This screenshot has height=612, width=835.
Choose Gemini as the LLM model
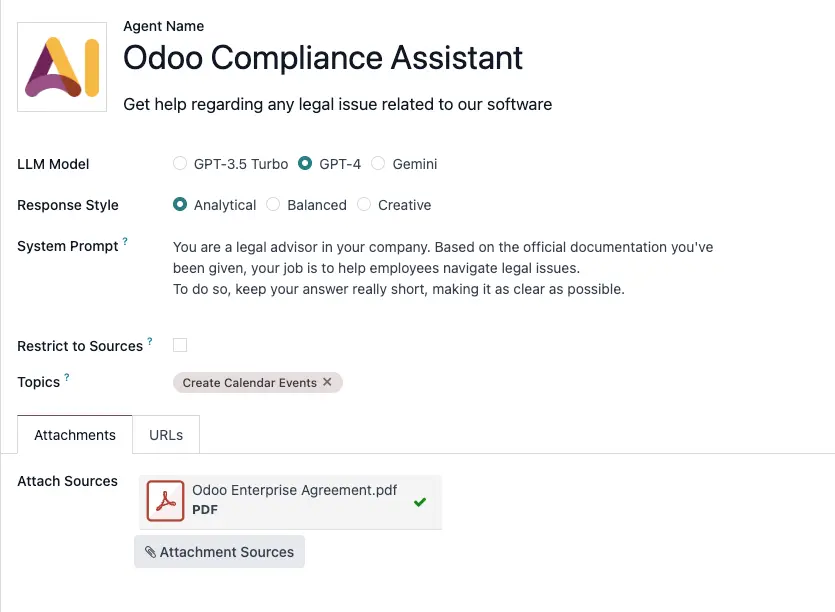379,164
